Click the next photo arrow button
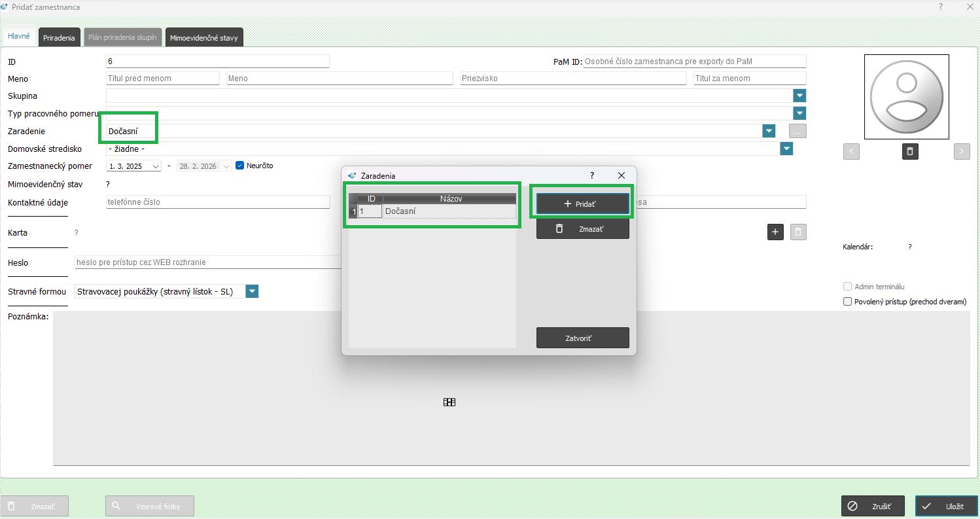This screenshot has width=980, height=519. click(x=961, y=151)
